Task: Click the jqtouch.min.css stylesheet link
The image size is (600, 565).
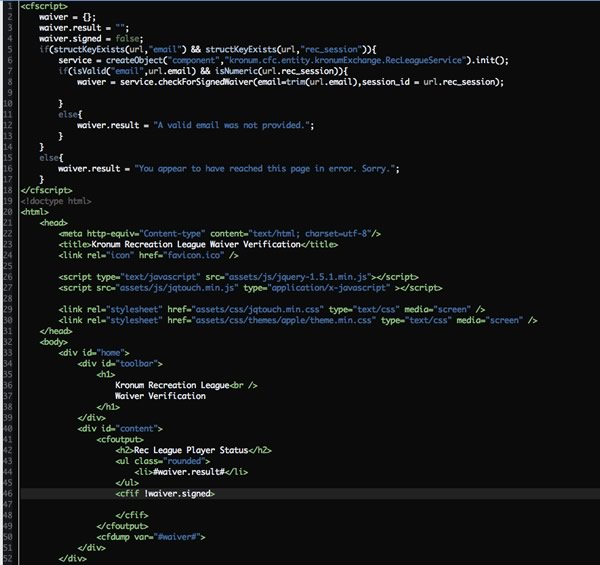Action: pos(272,309)
